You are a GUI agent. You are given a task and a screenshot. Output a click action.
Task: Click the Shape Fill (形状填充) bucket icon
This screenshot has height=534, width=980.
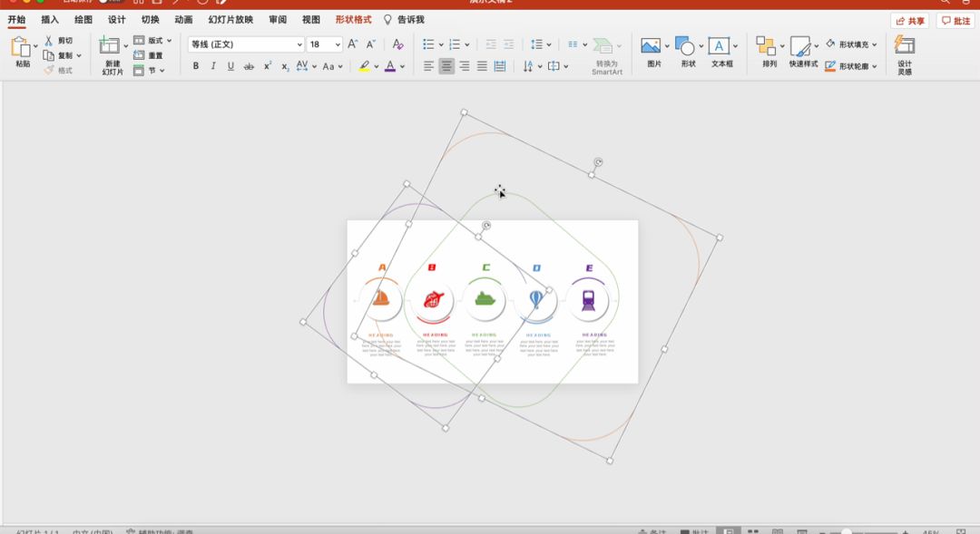point(830,44)
